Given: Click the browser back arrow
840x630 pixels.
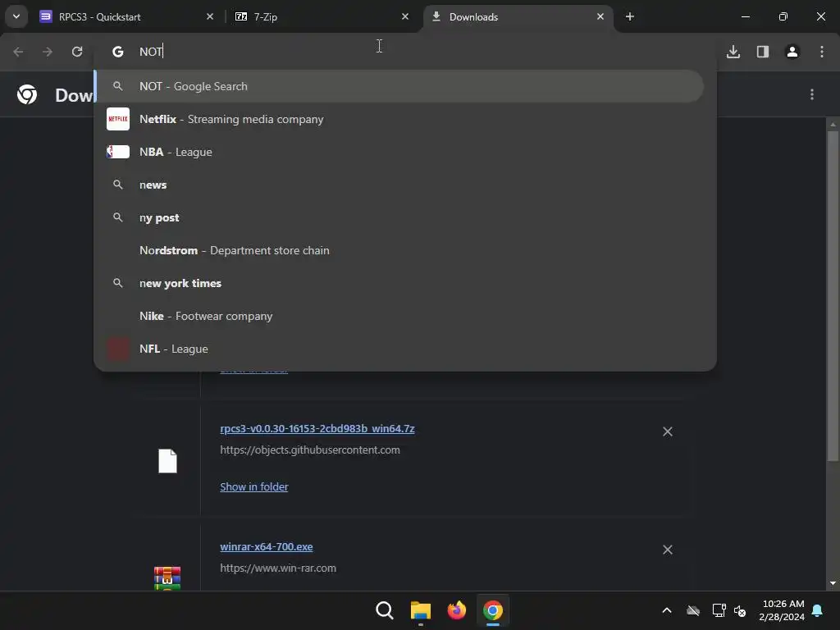Looking at the screenshot, I should coord(18,52).
